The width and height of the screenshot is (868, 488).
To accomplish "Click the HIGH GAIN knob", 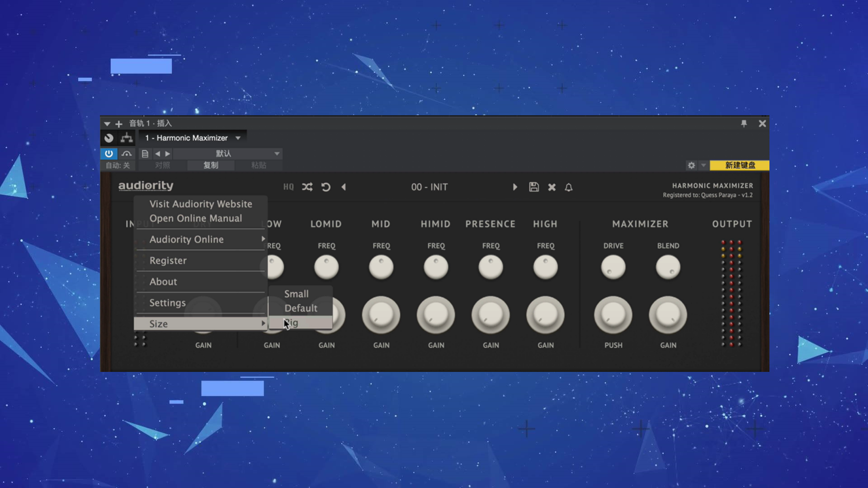I will pos(545,315).
